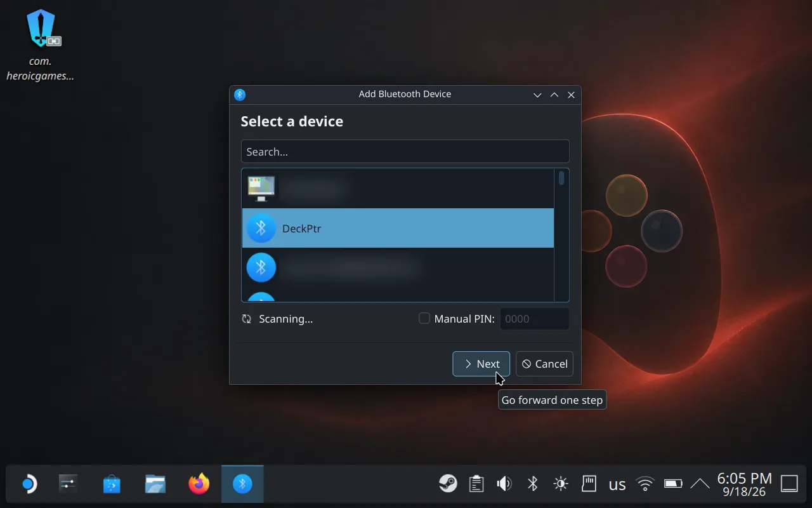Open the 6:05 PM clock calendar

pos(744,484)
